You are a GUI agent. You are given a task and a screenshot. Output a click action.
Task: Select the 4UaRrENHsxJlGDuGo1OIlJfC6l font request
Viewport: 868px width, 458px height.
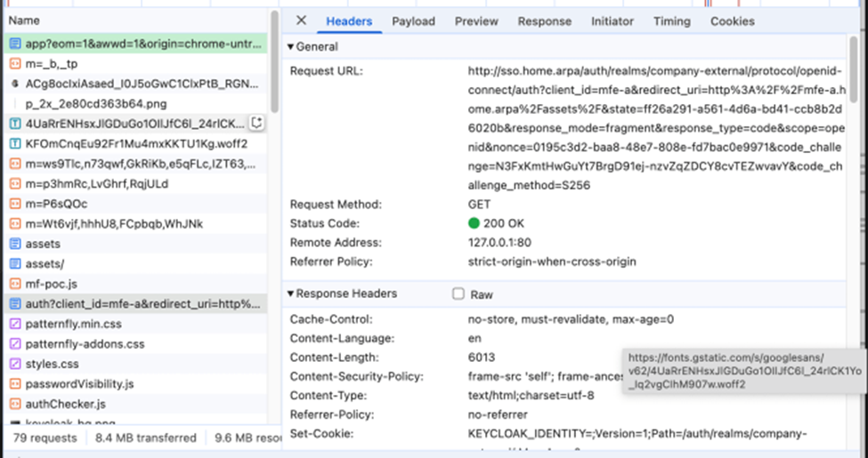135,124
